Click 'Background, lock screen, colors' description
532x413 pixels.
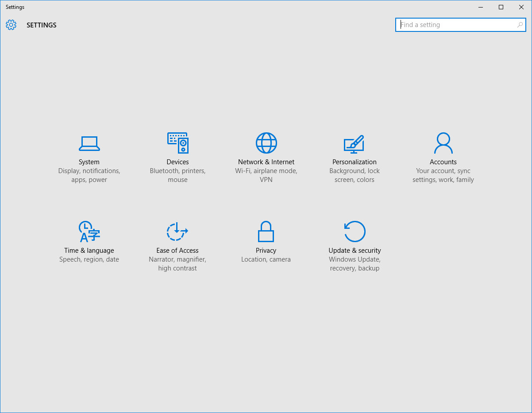[x=355, y=175]
